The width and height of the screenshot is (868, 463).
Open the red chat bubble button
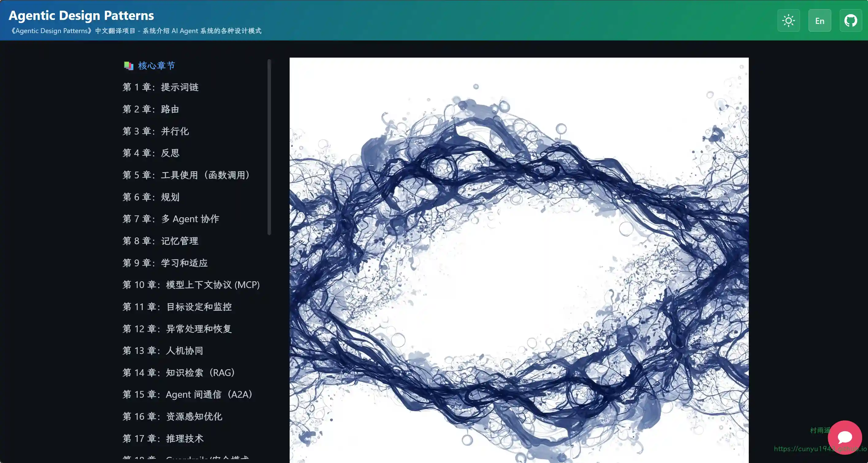coord(844,437)
